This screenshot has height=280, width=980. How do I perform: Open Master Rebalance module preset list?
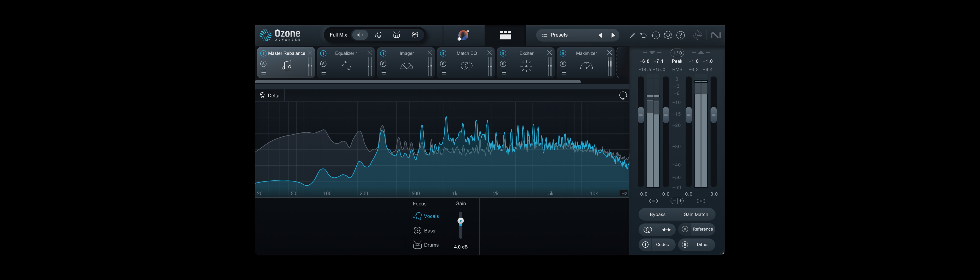(264, 73)
